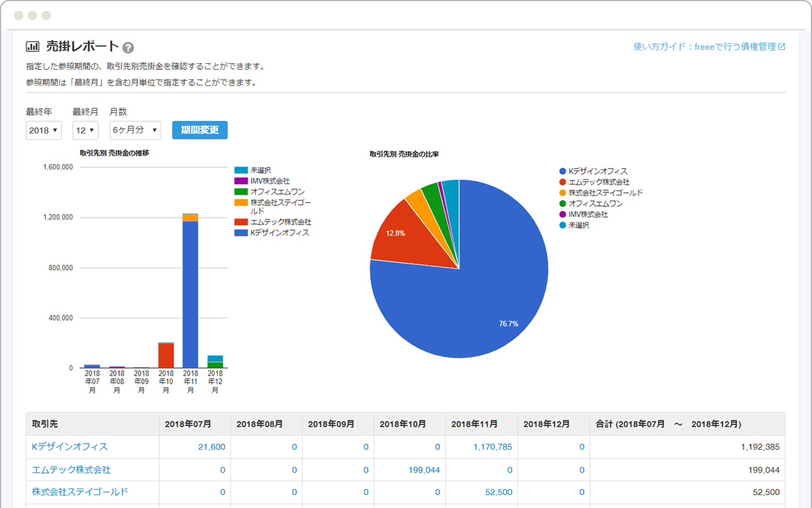Click the IMV株式会社 purple bar legend swatch
Viewport: 812px width, 508px height.
coord(241,181)
